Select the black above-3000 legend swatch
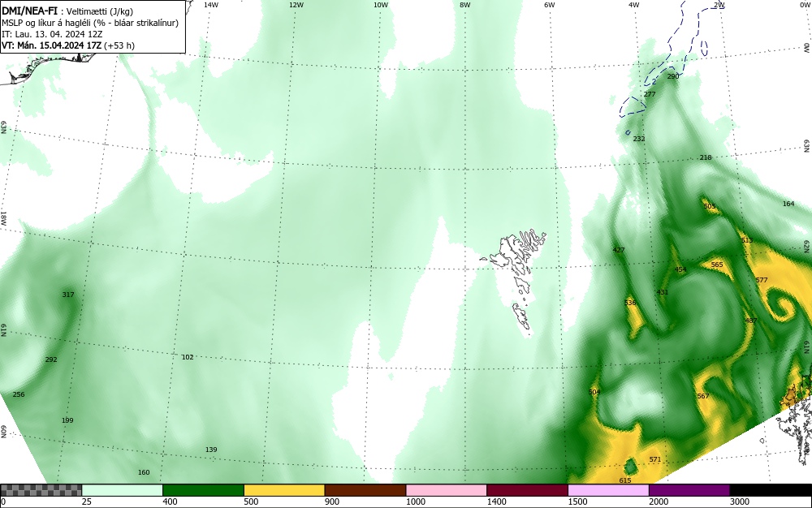 point(771,490)
